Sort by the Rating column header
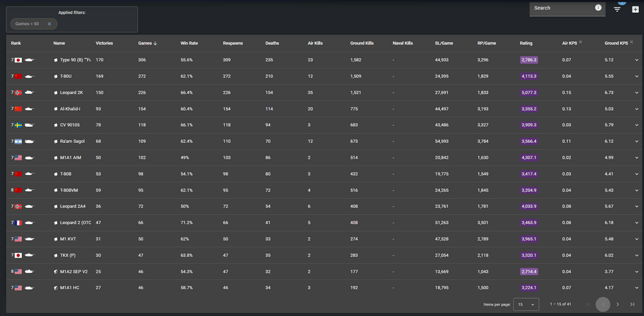Viewport: 644px width, 316px height. pyautogui.click(x=526, y=43)
